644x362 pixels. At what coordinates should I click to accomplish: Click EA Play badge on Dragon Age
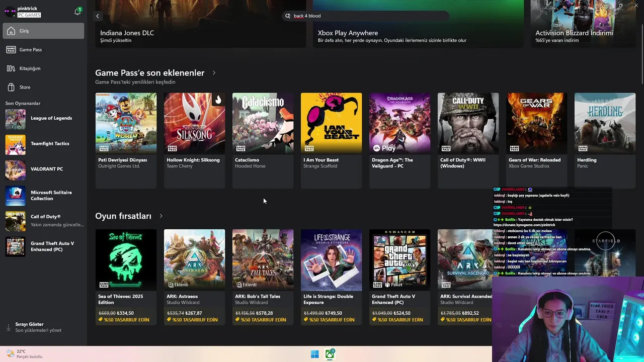point(384,148)
